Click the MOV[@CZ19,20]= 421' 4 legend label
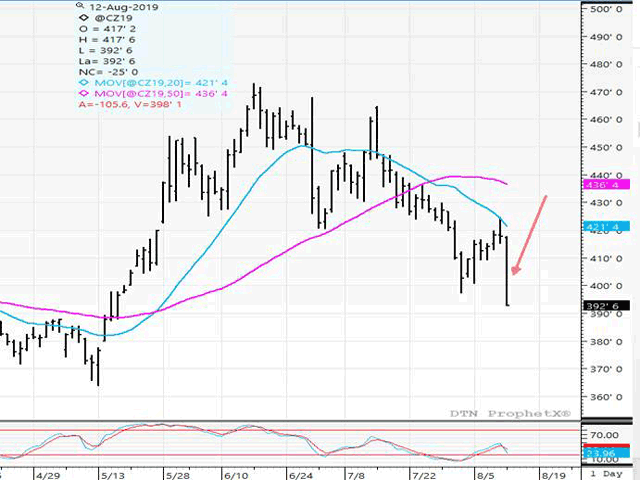640x480 pixels. pyautogui.click(x=161, y=83)
